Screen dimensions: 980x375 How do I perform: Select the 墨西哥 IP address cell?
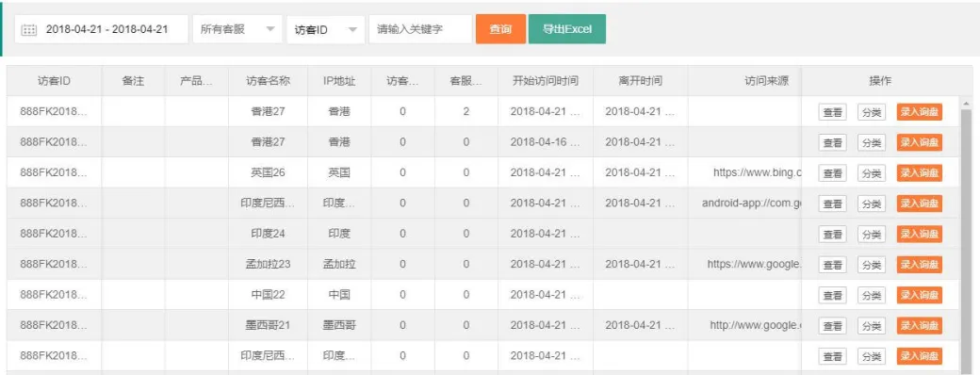339,326
